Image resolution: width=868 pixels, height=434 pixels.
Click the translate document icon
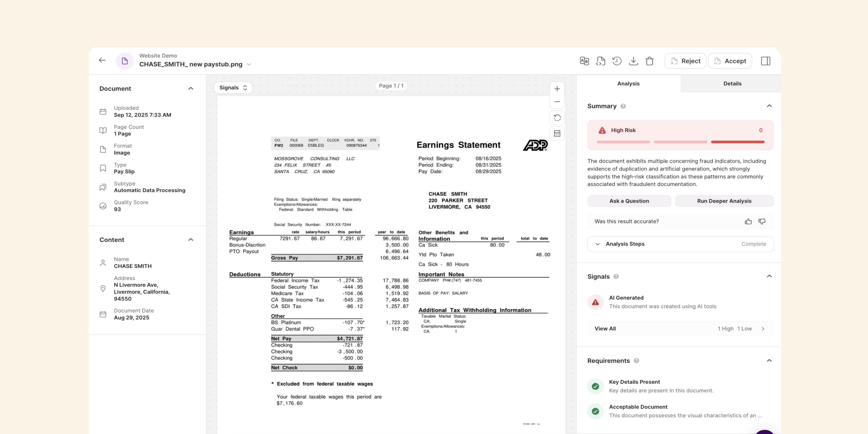point(584,61)
